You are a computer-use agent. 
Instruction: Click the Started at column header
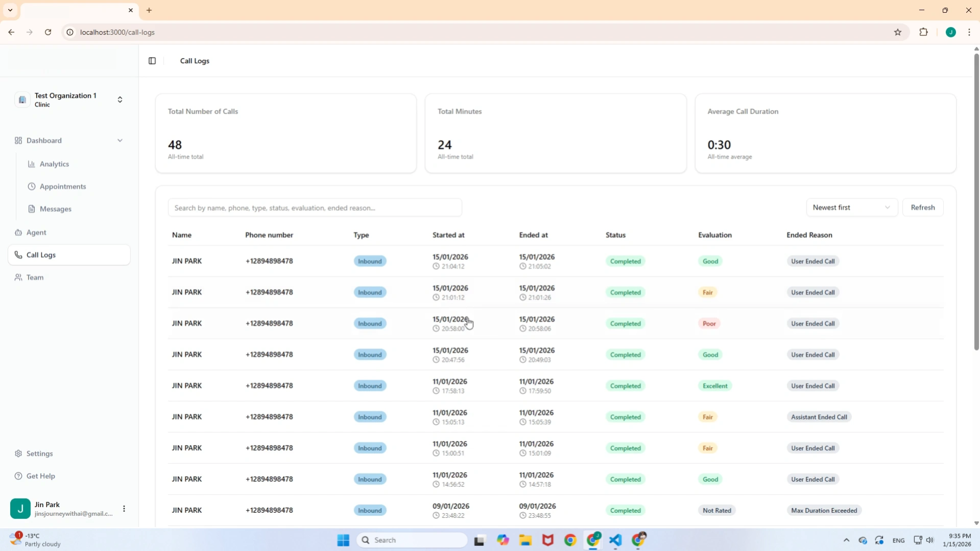coord(448,235)
